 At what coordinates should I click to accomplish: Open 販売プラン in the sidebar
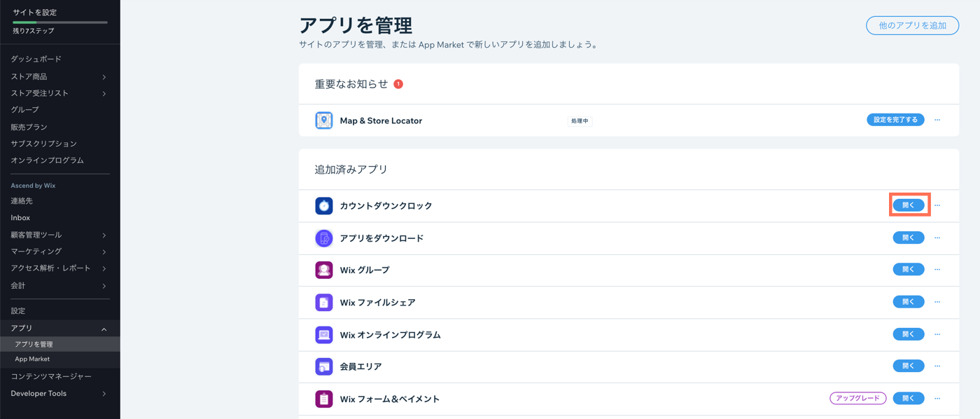point(29,127)
